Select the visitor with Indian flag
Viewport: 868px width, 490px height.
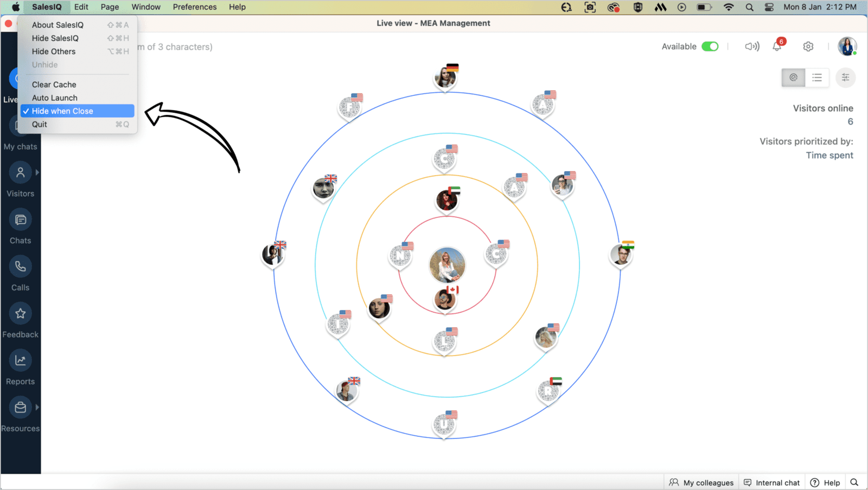(621, 255)
